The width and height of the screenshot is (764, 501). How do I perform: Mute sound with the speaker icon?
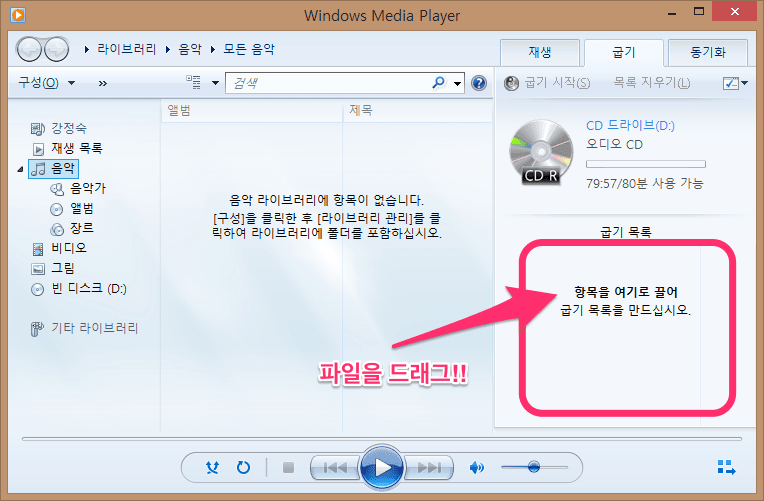(476, 468)
